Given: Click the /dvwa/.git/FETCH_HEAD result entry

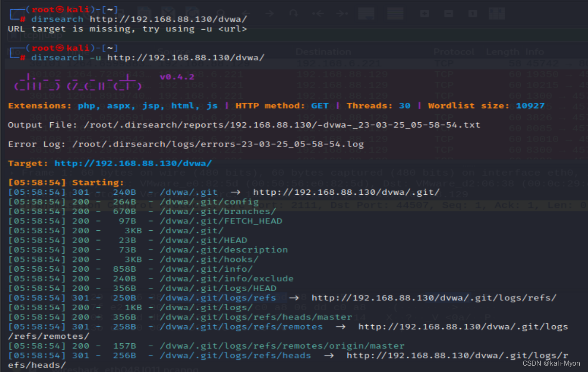Looking at the screenshot, I should coord(221,221).
